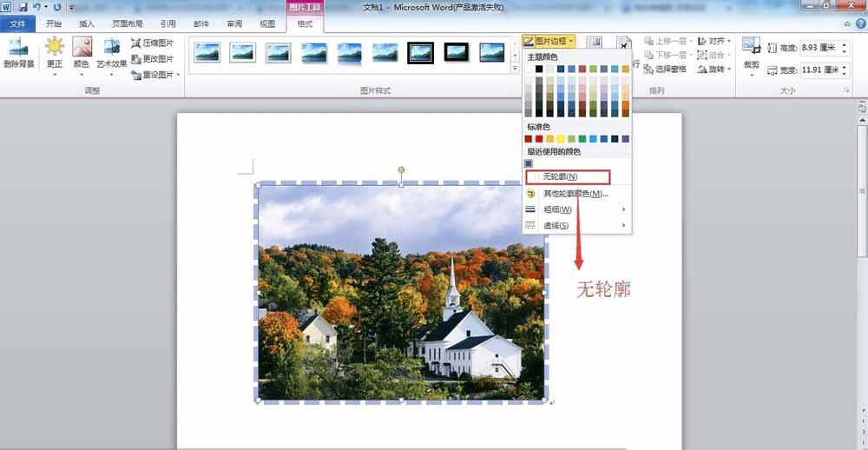Viewport: 868px width, 450px height.
Task: Click Send Backward (下移一层)
Action: pyautogui.click(x=667, y=55)
